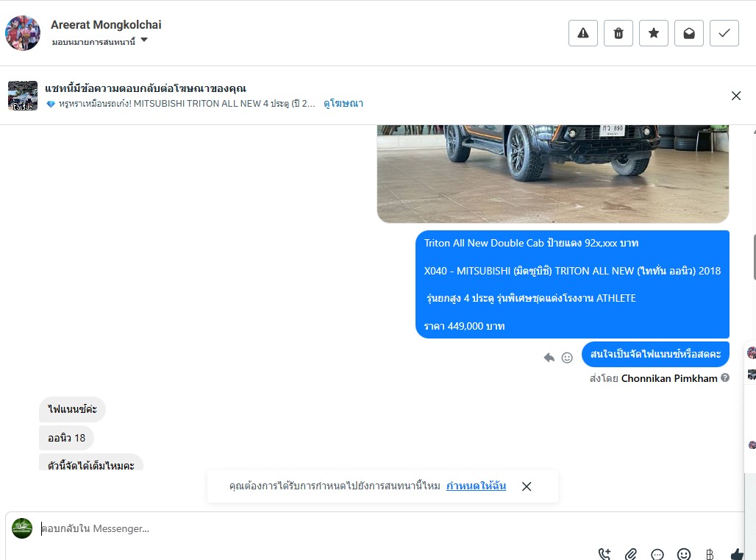Image resolution: width=756 pixels, height=560 pixels.
Task: Select the ตัวนี้จัดได้เต็มไหมคะ message
Action: (91, 462)
